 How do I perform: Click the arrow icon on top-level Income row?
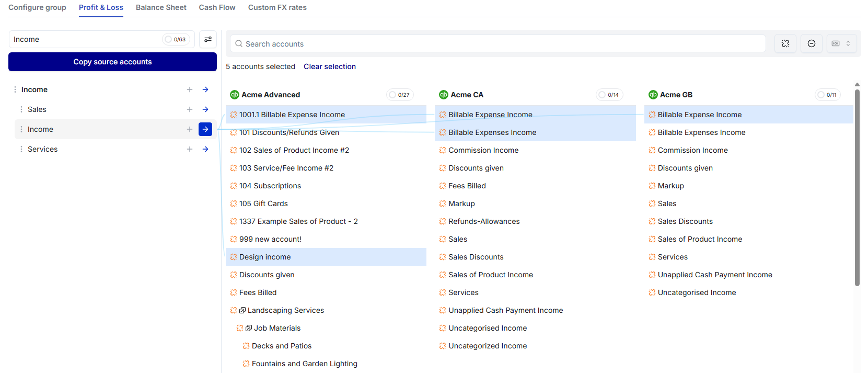(x=205, y=89)
